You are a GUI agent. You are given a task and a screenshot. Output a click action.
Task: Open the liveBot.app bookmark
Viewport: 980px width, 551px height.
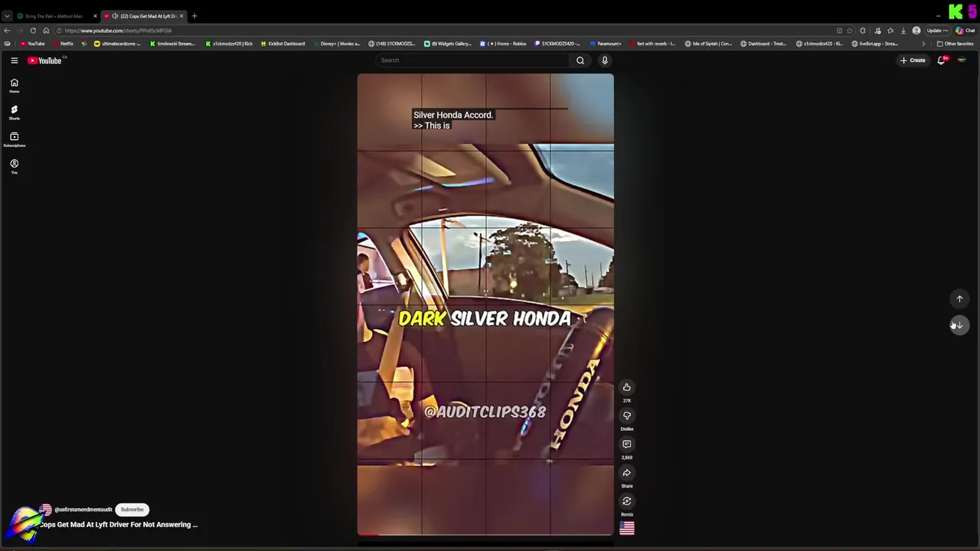(x=874, y=44)
